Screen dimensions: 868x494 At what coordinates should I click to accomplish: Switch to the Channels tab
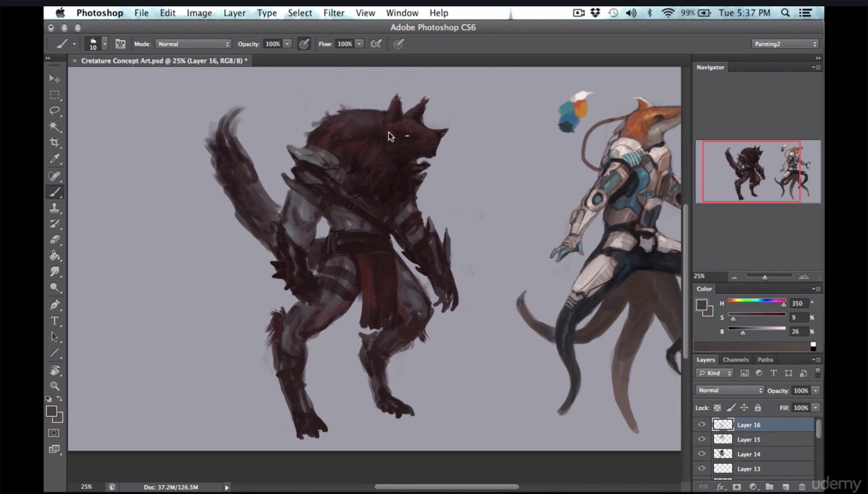click(x=735, y=359)
